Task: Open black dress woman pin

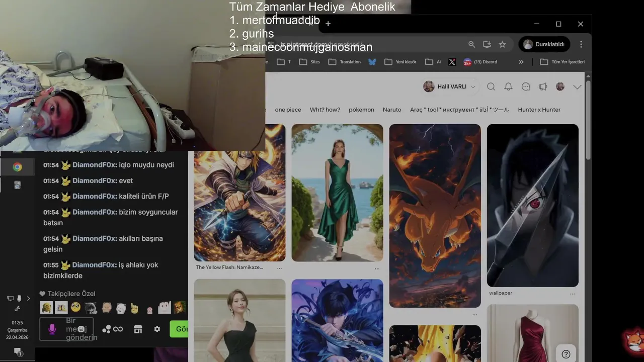Action: 239,320
